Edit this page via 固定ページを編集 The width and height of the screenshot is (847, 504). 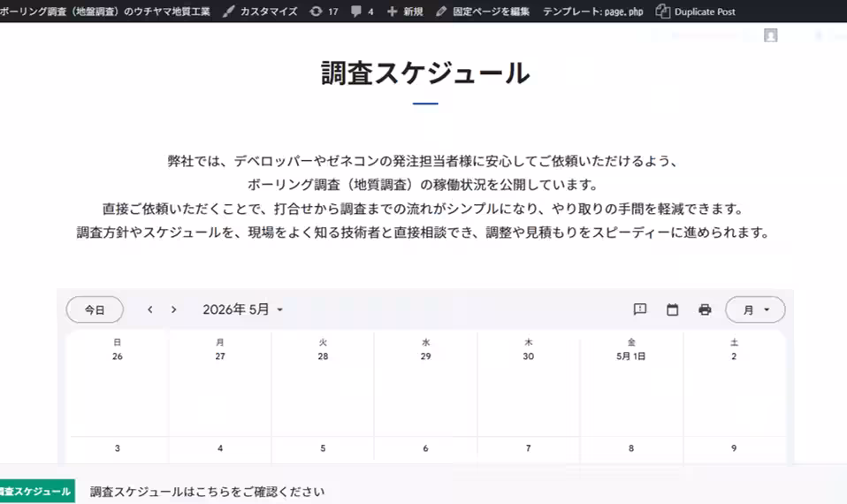483,11
